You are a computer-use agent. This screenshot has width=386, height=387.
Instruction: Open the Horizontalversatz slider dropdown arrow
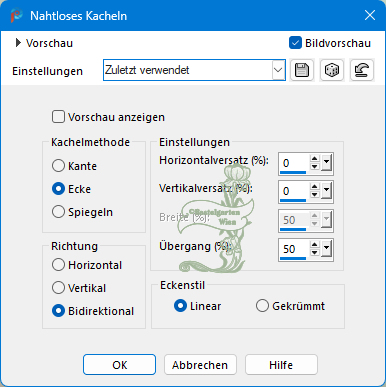pyautogui.click(x=326, y=163)
